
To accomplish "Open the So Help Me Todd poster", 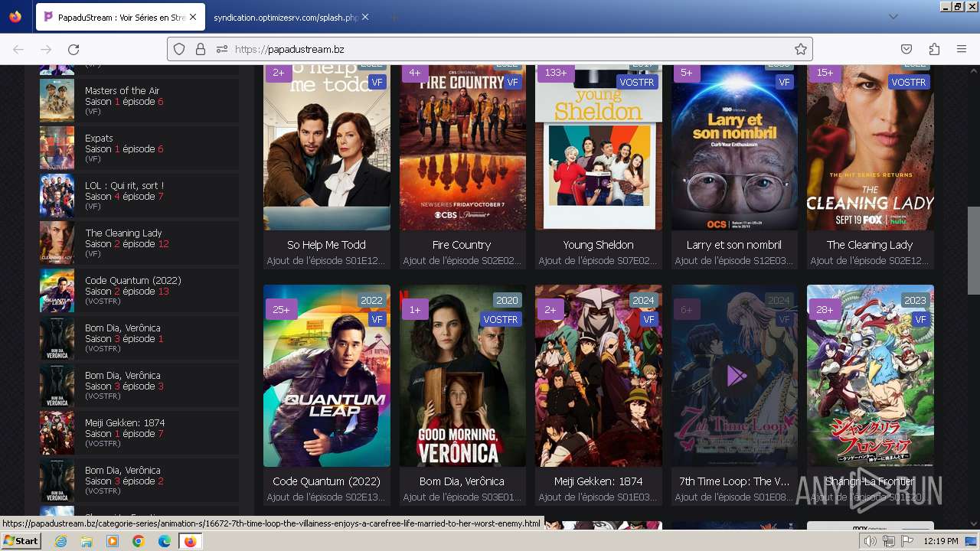I will [x=327, y=148].
